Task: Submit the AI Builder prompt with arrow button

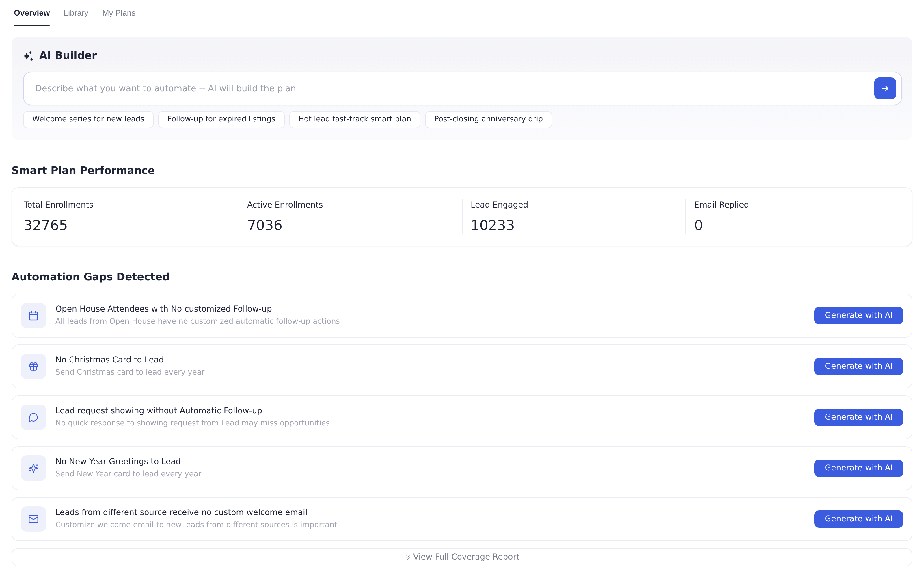Action: 885,88
